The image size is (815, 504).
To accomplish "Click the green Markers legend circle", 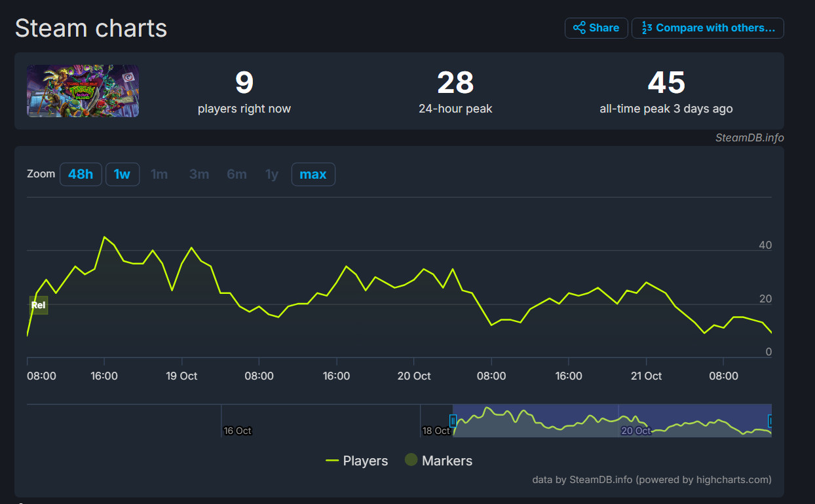I will (411, 460).
